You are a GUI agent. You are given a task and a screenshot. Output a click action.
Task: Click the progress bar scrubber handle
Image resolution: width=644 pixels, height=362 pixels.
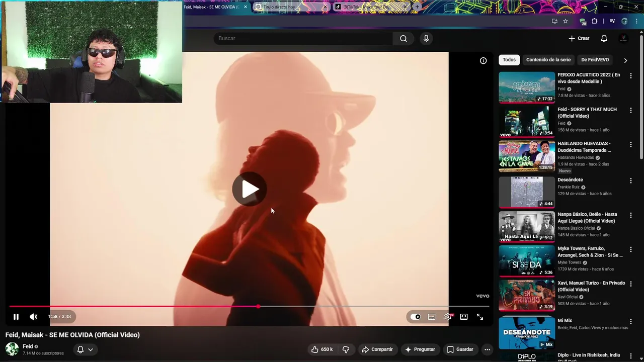tap(258, 306)
